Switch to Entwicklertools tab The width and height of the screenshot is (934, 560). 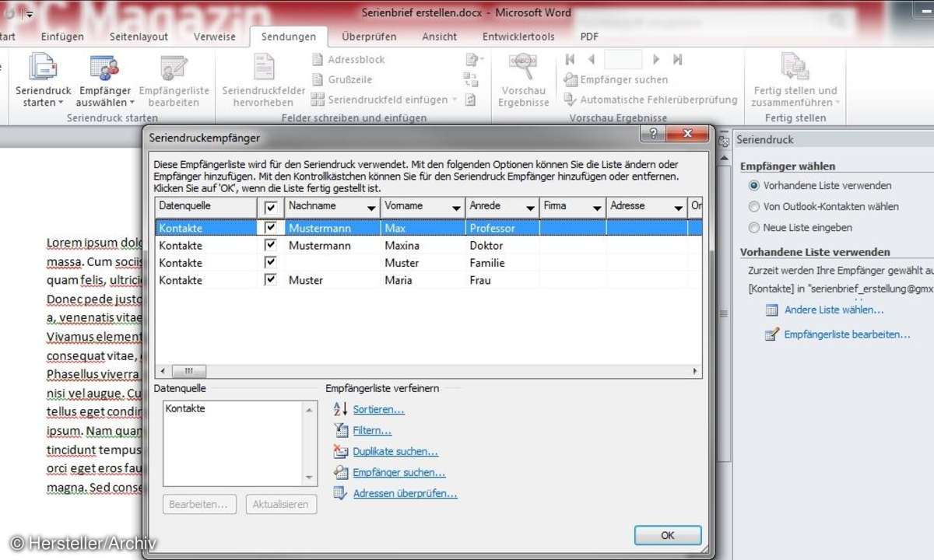[518, 37]
